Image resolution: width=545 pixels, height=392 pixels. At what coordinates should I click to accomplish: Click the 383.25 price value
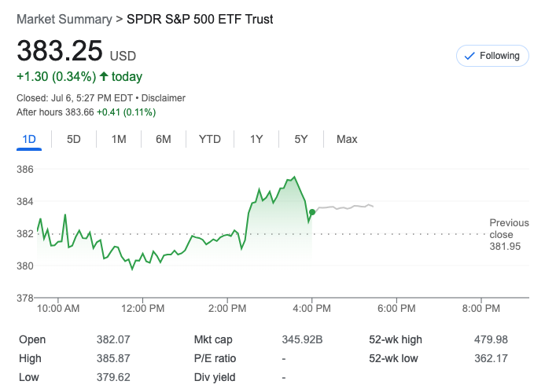[60, 51]
